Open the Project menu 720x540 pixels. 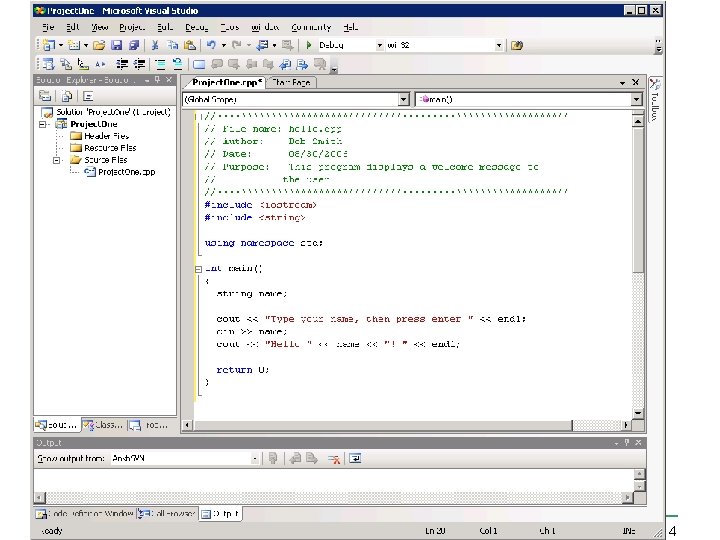point(132,27)
